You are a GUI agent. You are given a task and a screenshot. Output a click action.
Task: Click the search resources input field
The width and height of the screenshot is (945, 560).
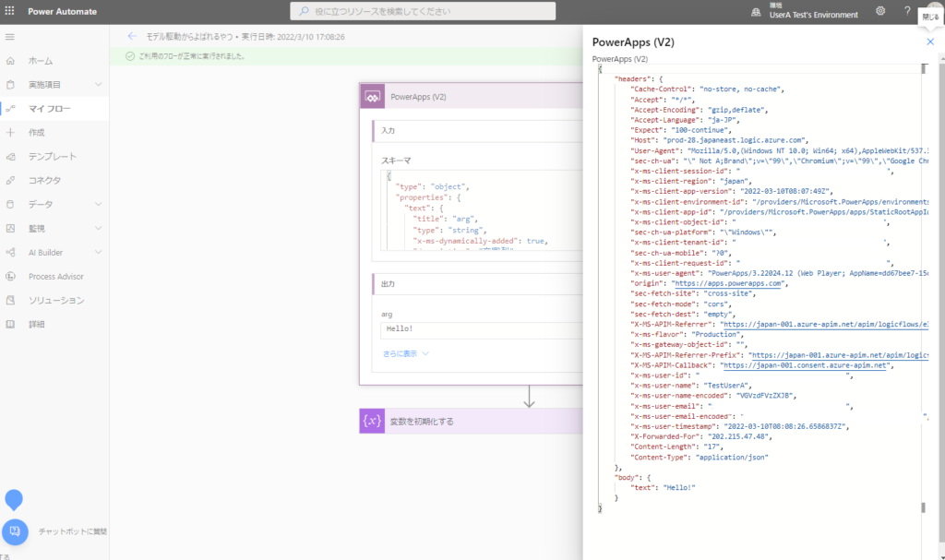pos(423,11)
